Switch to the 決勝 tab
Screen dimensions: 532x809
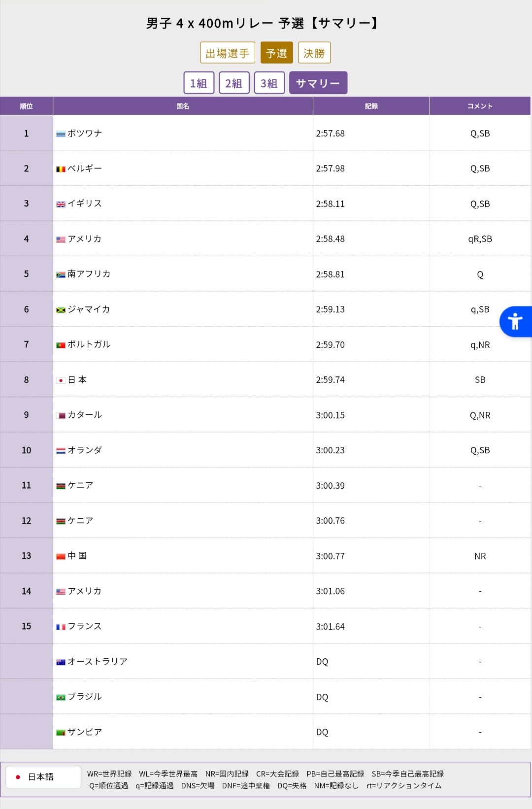coord(314,53)
